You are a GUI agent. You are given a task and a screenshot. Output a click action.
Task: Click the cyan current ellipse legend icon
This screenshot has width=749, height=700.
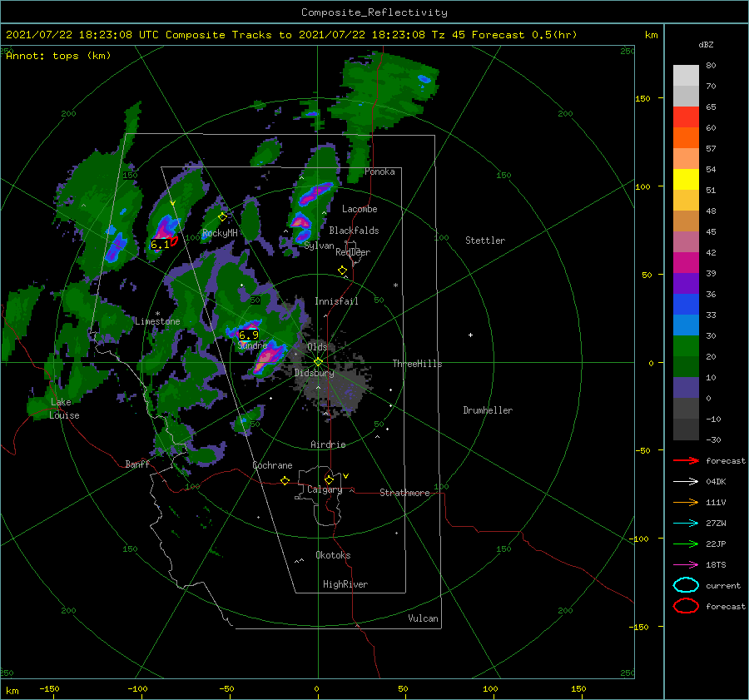686,585
